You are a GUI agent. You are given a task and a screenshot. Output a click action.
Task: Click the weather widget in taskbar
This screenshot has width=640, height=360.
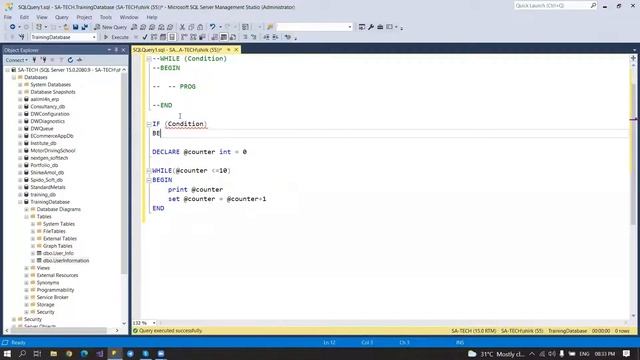point(496,354)
